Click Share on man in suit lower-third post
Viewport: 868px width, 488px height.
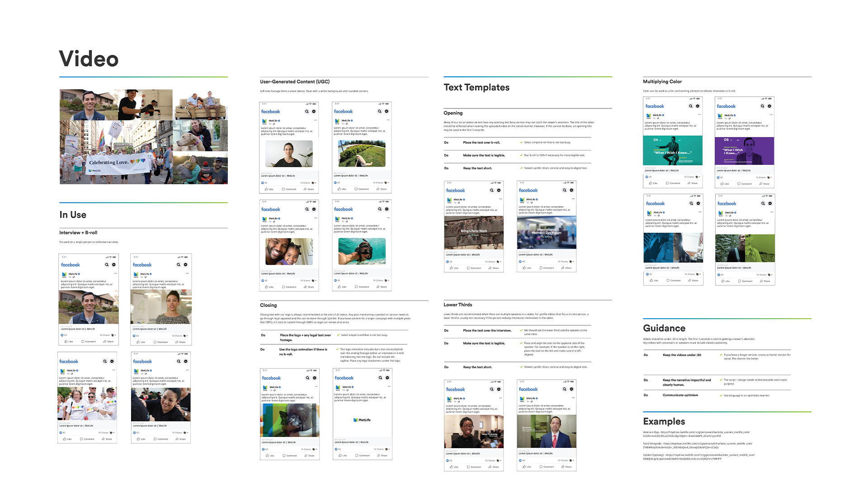[566, 467]
